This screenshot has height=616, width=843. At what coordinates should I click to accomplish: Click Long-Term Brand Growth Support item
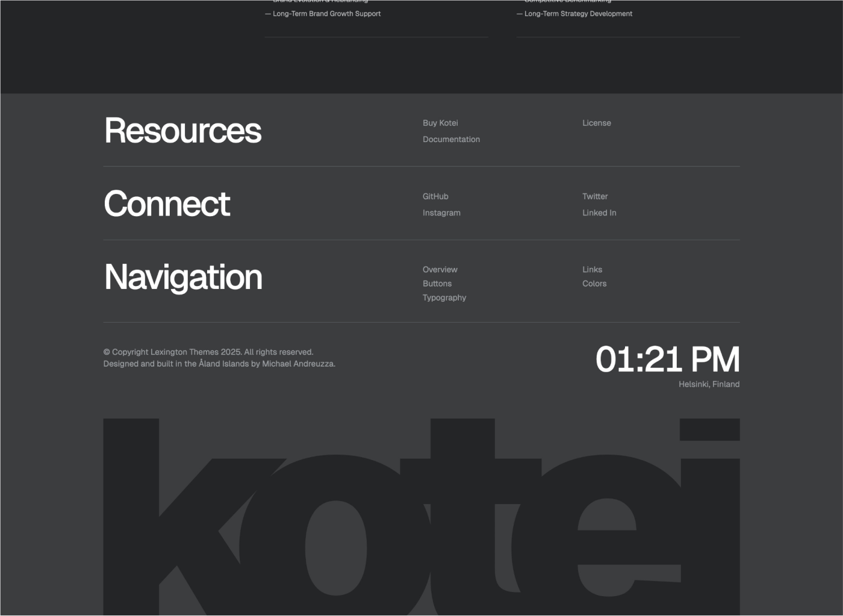tap(323, 13)
